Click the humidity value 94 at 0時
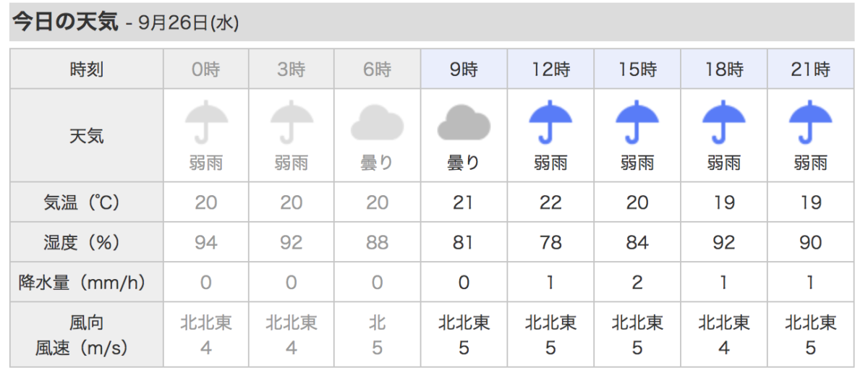868x373 pixels. [x=206, y=243]
